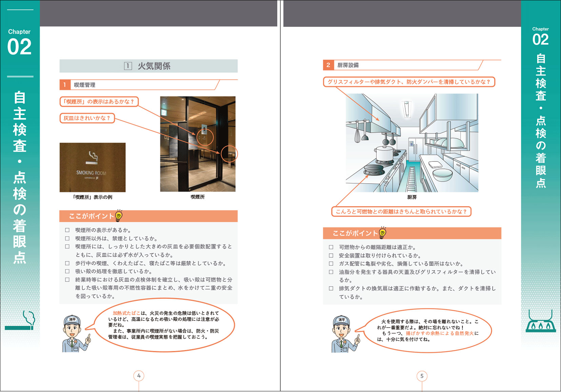
Task: Click the lightbulb icon on page 5 point header
Action: [383, 232]
